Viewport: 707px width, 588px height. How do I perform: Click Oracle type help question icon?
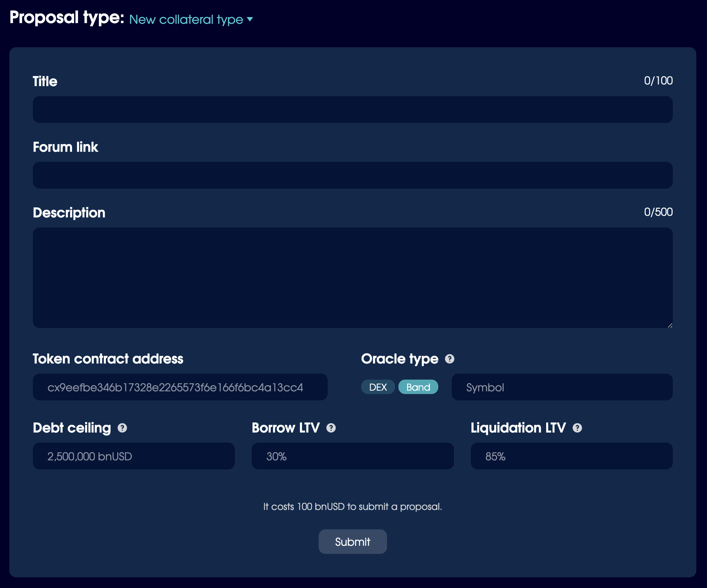click(449, 359)
